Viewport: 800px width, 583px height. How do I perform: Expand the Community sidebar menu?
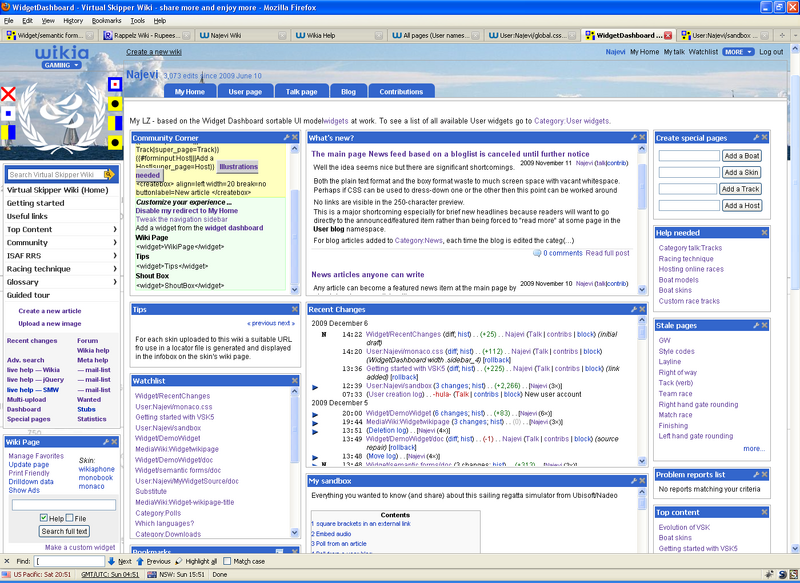(x=115, y=242)
